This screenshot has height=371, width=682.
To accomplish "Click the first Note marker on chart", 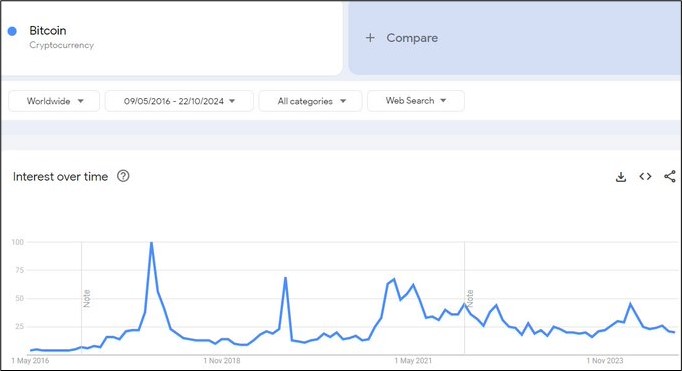I will (x=87, y=298).
